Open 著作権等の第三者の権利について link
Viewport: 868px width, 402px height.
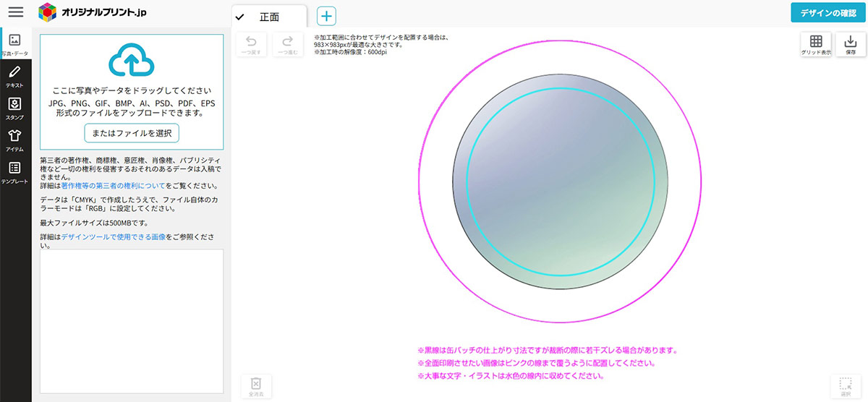coord(113,186)
